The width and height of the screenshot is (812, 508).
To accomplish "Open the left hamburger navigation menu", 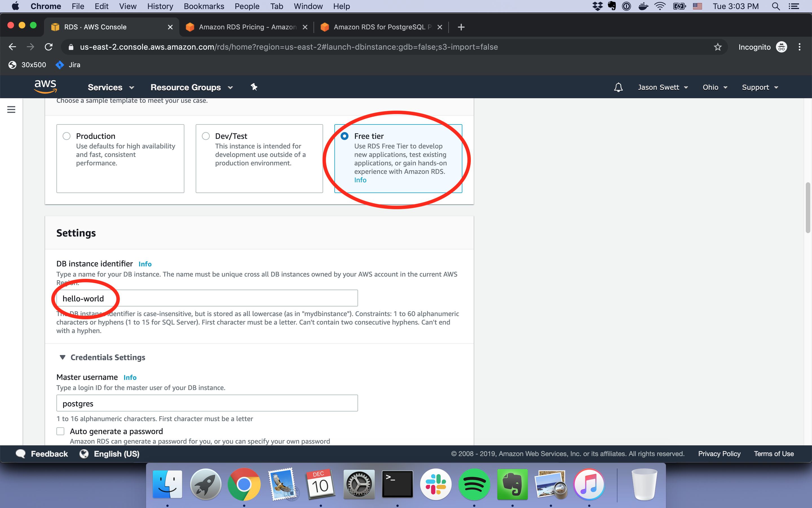I will (11, 110).
